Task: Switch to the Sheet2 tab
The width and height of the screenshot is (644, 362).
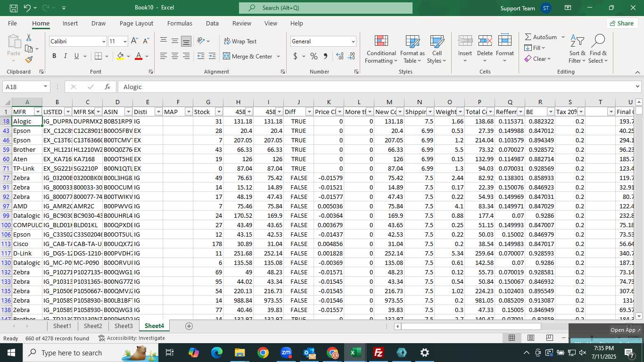Action: pos(93,326)
